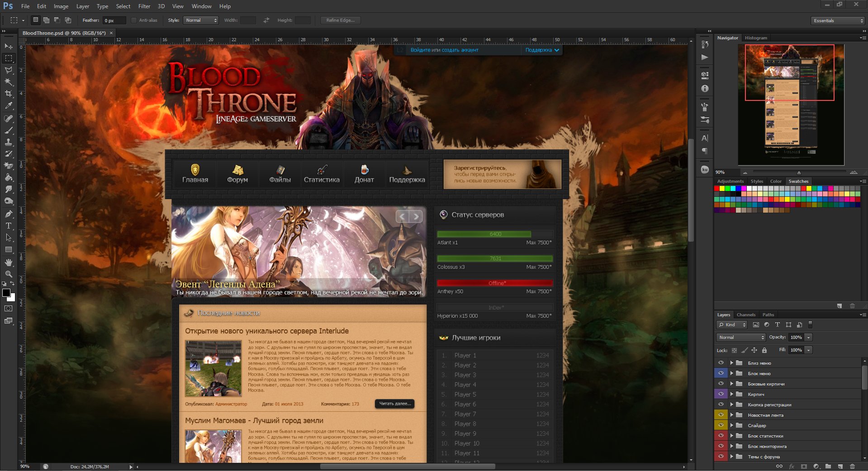Viewport: 868px width, 471px height.
Task: Click the Navigator zoom out button
Action: click(745, 172)
